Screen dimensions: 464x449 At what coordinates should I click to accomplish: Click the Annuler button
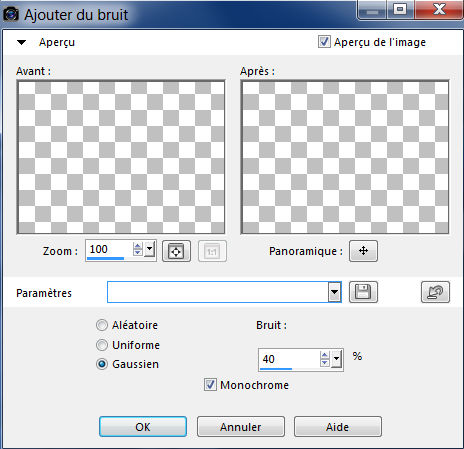tap(241, 427)
